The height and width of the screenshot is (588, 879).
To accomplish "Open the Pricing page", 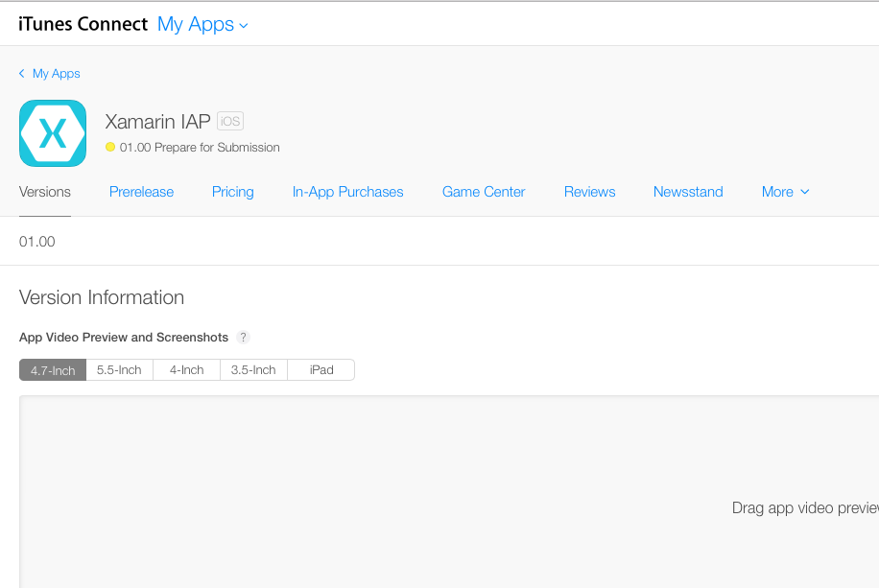I will click(232, 192).
